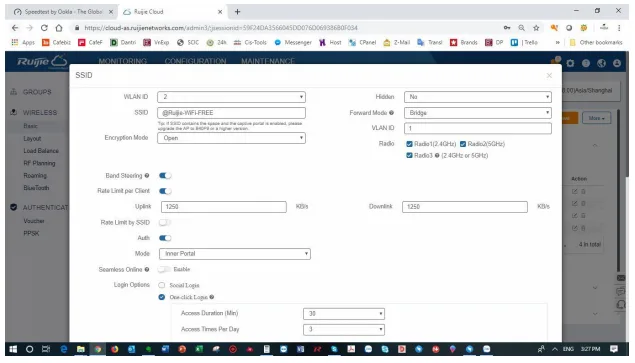Open Load Balance in sidebar
The height and width of the screenshot is (363, 635).
point(41,151)
